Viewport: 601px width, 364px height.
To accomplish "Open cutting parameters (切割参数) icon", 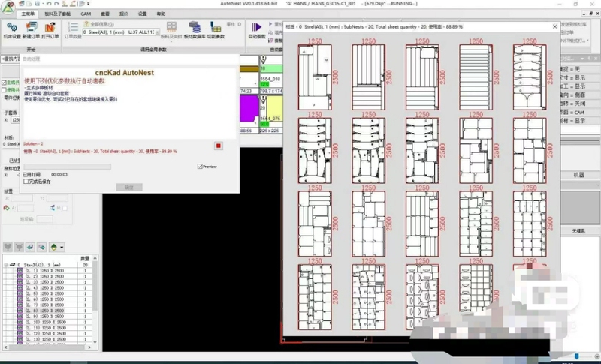I will click(x=216, y=27).
